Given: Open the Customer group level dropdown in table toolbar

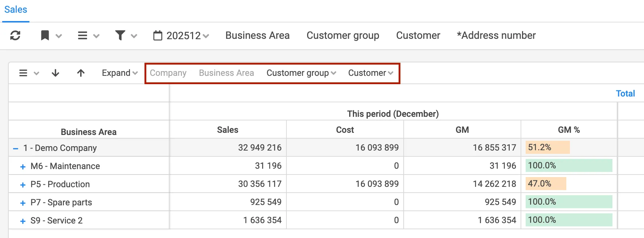Looking at the screenshot, I should (x=301, y=73).
